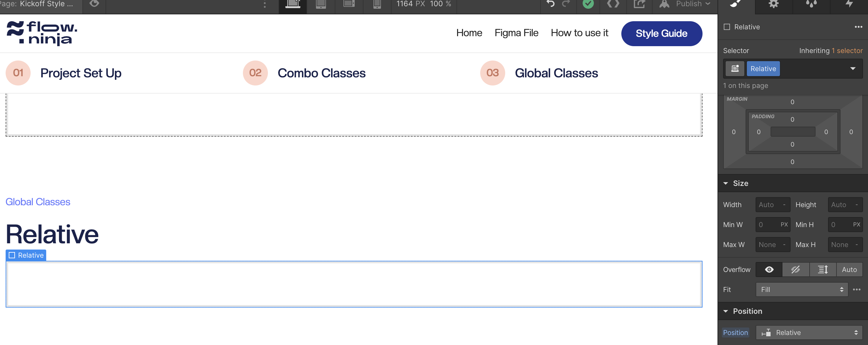Screen dimensions: 868x345
Task: Open the Inheriting 1 selector link
Action: click(847, 51)
